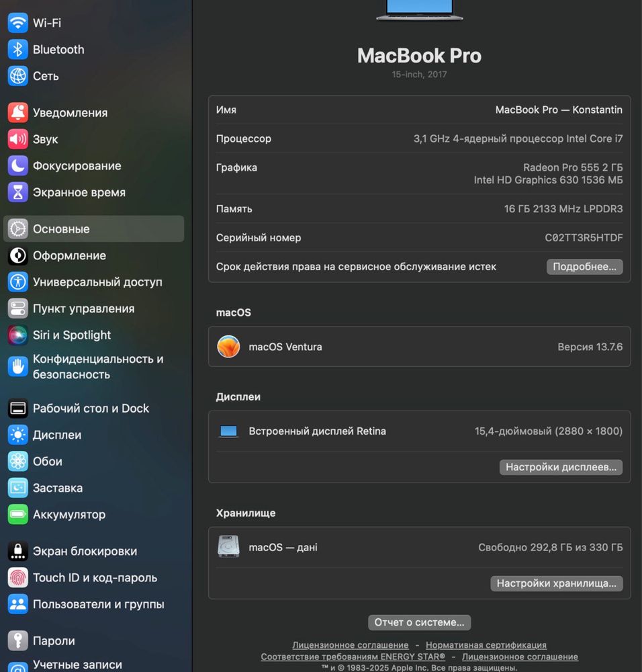Open Настройки дисплеев button
This screenshot has width=642, height=672.
point(561,467)
